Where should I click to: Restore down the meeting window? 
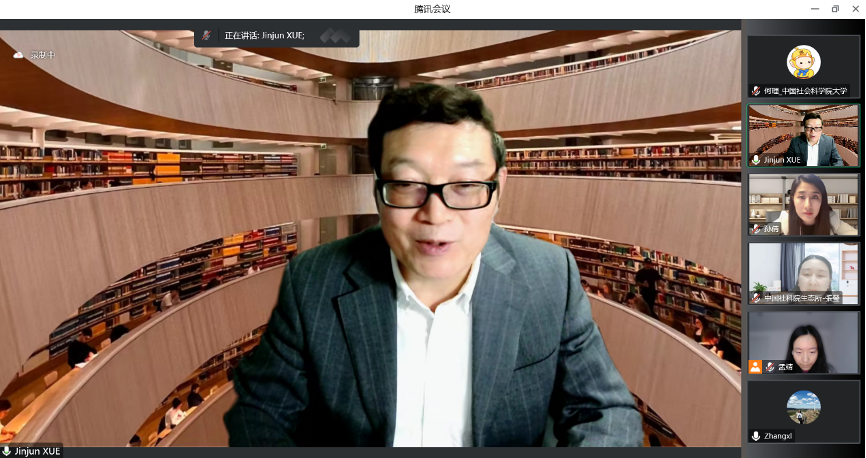point(834,8)
